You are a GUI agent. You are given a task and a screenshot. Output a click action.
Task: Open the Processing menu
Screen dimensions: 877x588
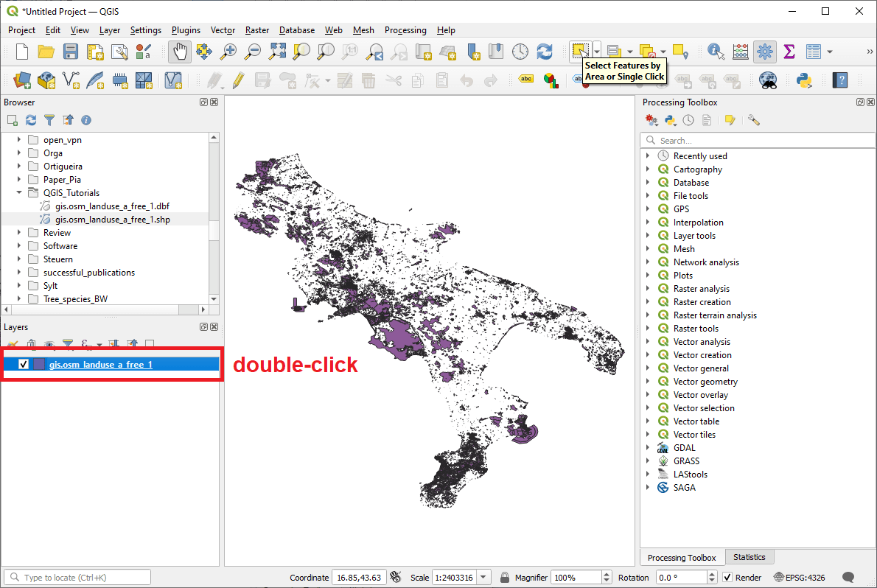pos(405,30)
